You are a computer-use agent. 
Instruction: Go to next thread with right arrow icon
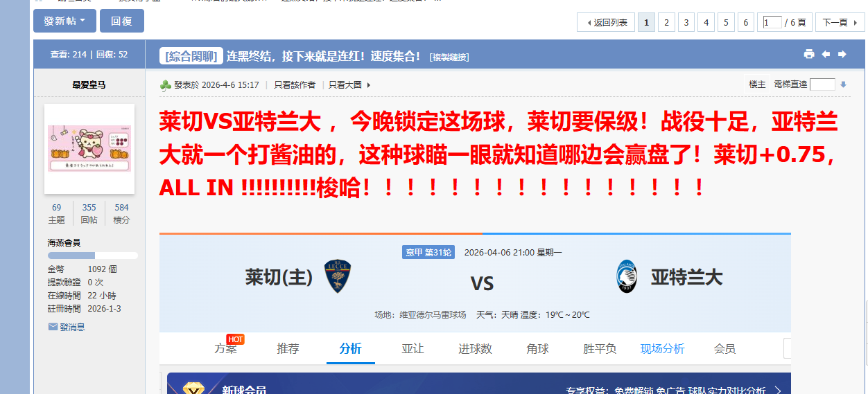pyautogui.click(x=842, y=55)
